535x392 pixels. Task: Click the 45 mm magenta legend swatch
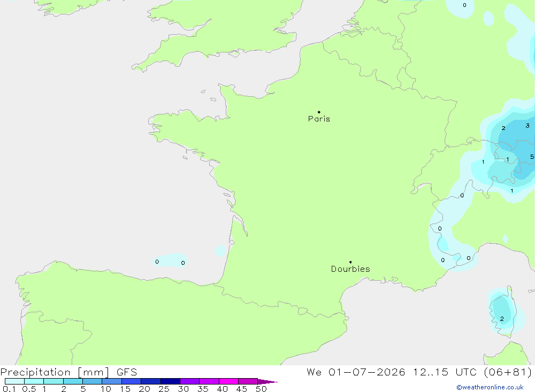(x=248, y=381)
